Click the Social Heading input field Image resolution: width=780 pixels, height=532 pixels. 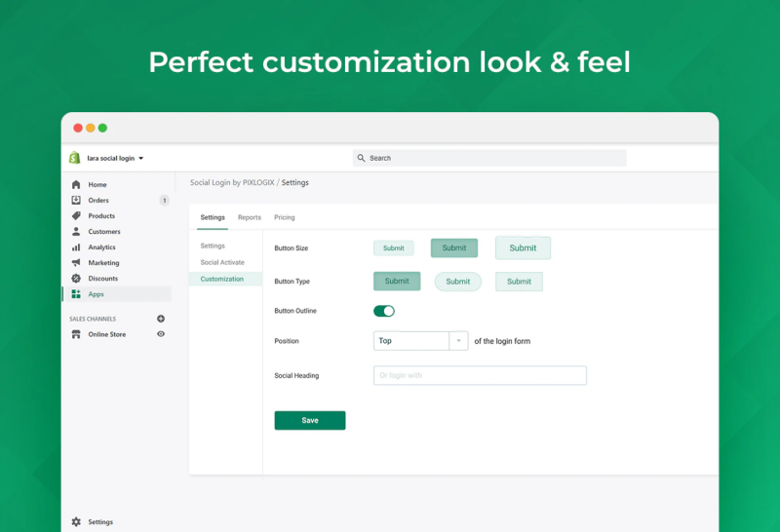click(x=480, y=375)
